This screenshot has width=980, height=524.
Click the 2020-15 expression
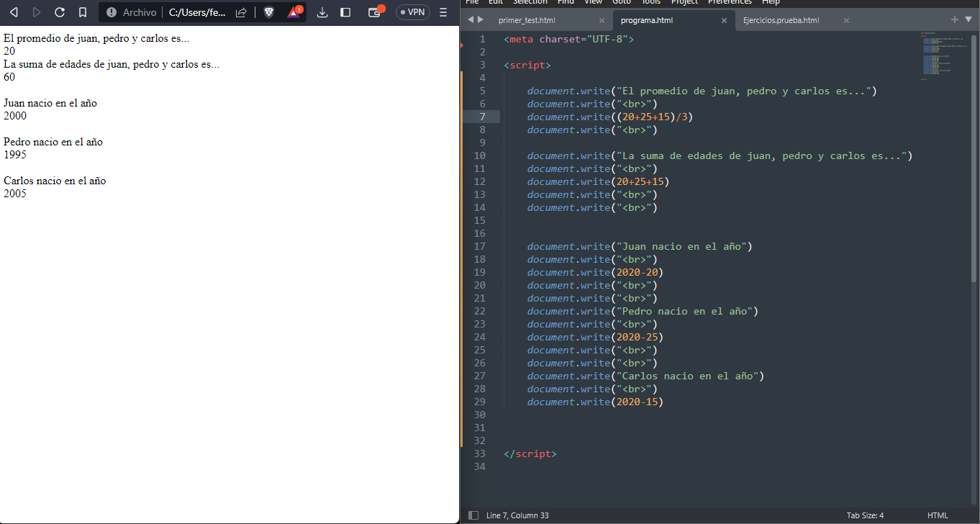(x=637, y=402)
